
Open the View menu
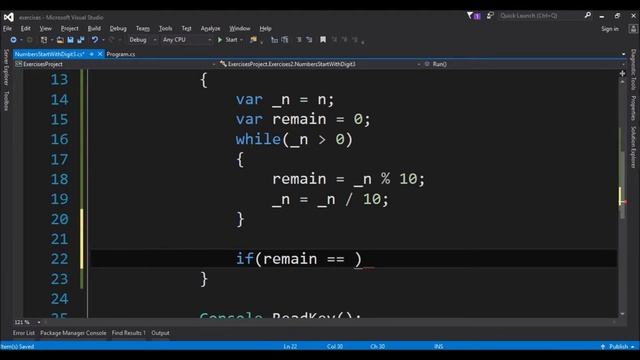[45, 29]
